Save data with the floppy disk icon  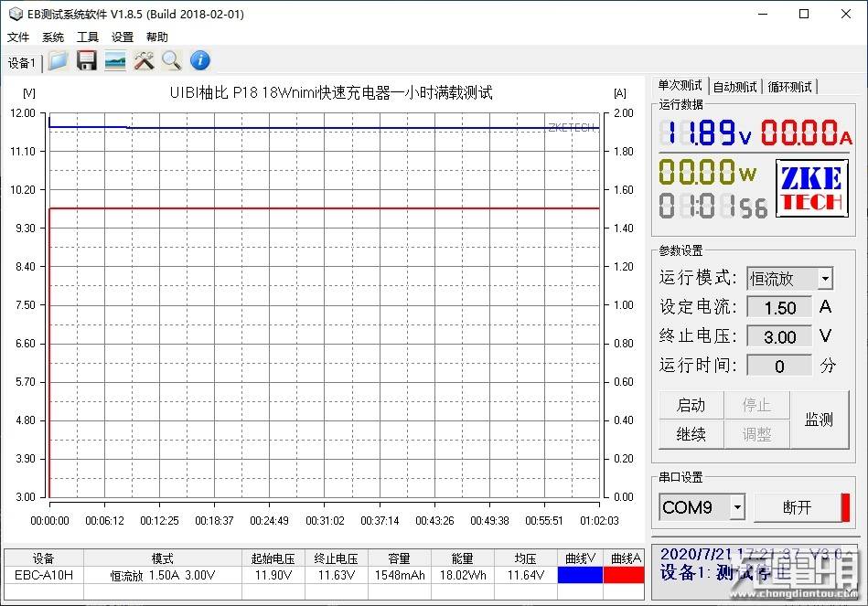pos(85,60)
